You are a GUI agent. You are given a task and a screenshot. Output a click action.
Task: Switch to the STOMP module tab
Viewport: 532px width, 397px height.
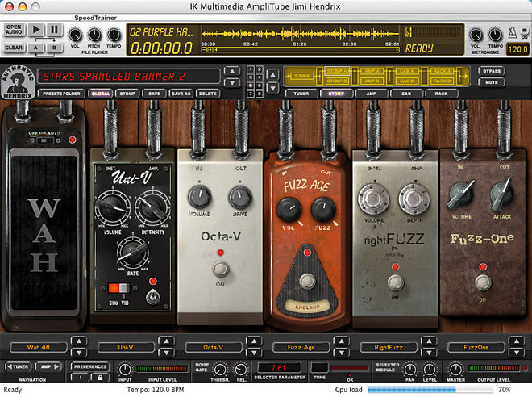pyautogui.click(x=336, y=94)
